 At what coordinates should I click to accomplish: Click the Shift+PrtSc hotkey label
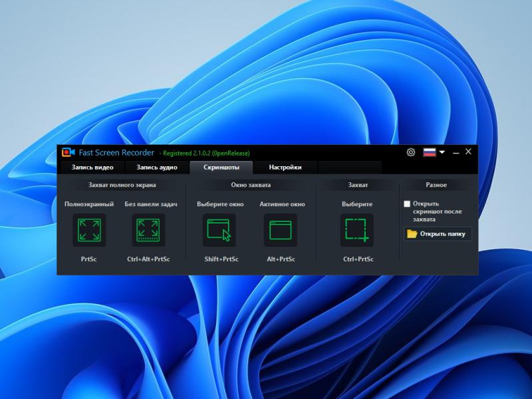[x=221, y=259]
